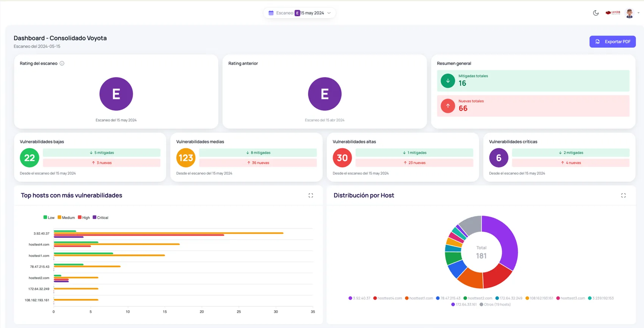
Task: Click the 8 mitigadas bar in Vulnerabilidades medias
Action: coord(258,152)
